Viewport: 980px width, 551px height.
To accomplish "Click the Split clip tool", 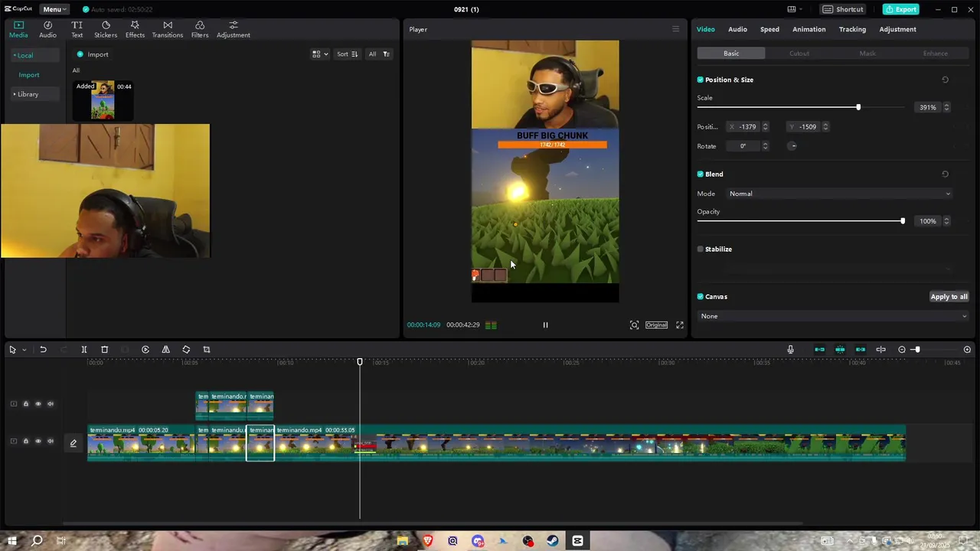I will point(84,350).
